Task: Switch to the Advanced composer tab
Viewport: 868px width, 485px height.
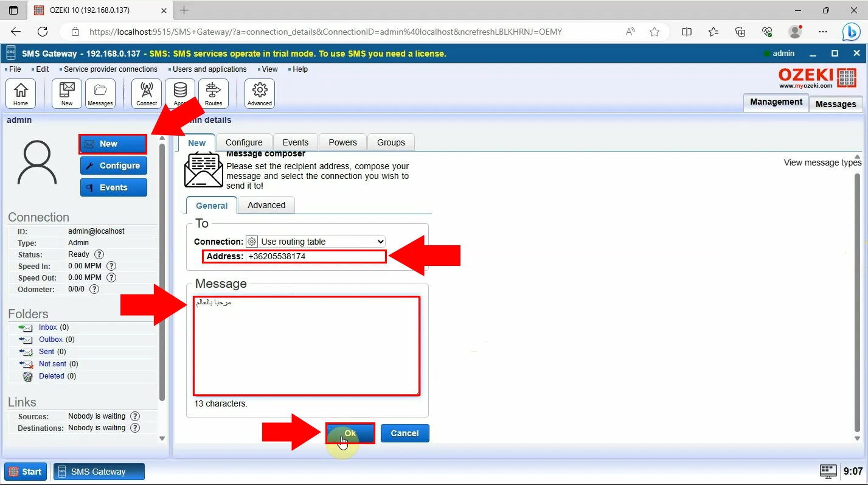Action: [266, 205]
